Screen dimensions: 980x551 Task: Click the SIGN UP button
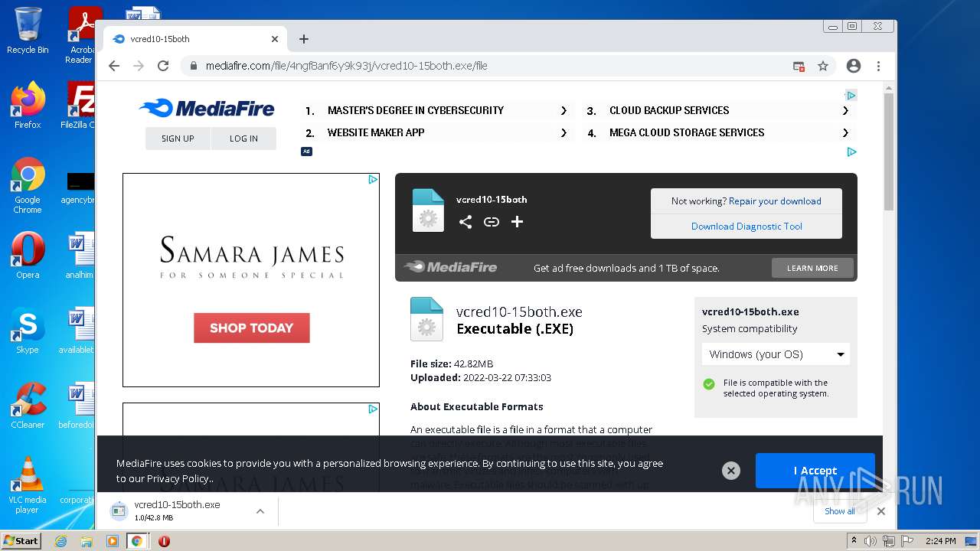click(178, 139)
